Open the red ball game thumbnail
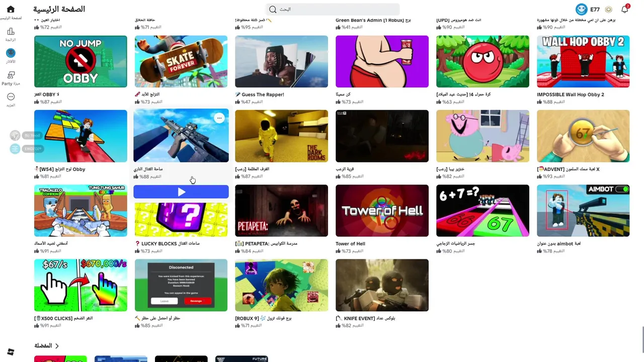The width and height of the screenshot is (644, 362). coord(482,61)
